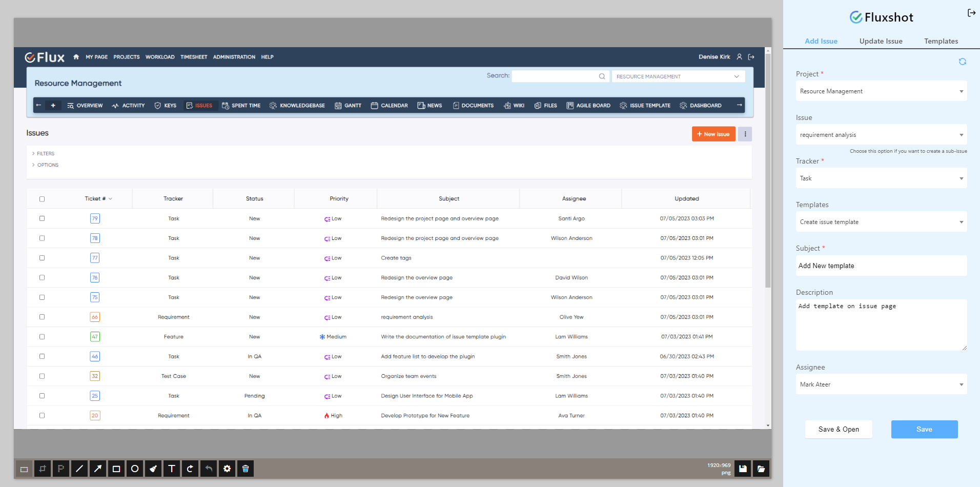Click the New issue button
Viewport: 980px width, 487px height.
(x=713, y=134)
